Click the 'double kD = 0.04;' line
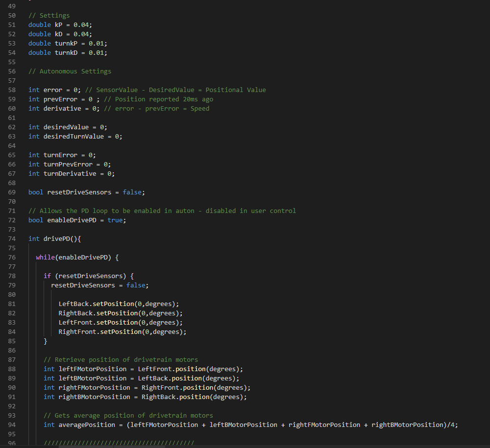This screenshot has width=490, height=448. (x=60, y=34)
